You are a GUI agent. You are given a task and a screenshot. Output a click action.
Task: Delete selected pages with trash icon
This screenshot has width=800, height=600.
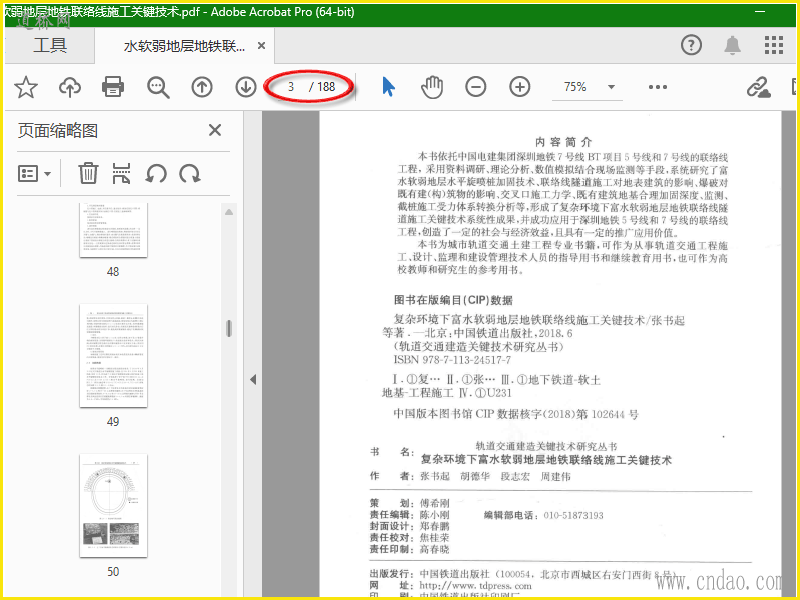tap(88, 173)
